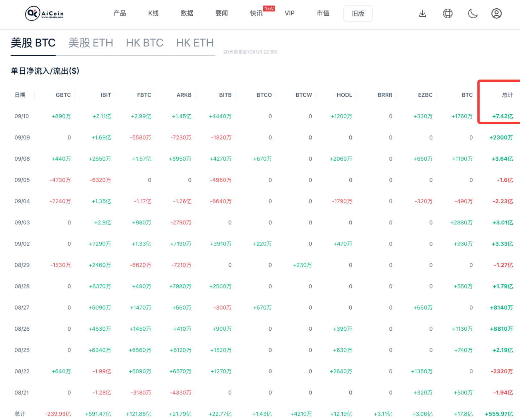Click the AiCoin logo
520x420 pixels.
44,13
